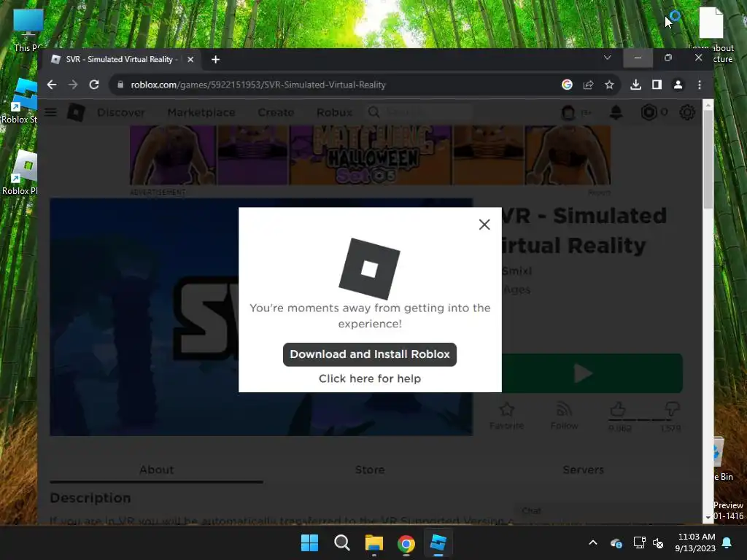Open Chrome three-dot menu

700,85
